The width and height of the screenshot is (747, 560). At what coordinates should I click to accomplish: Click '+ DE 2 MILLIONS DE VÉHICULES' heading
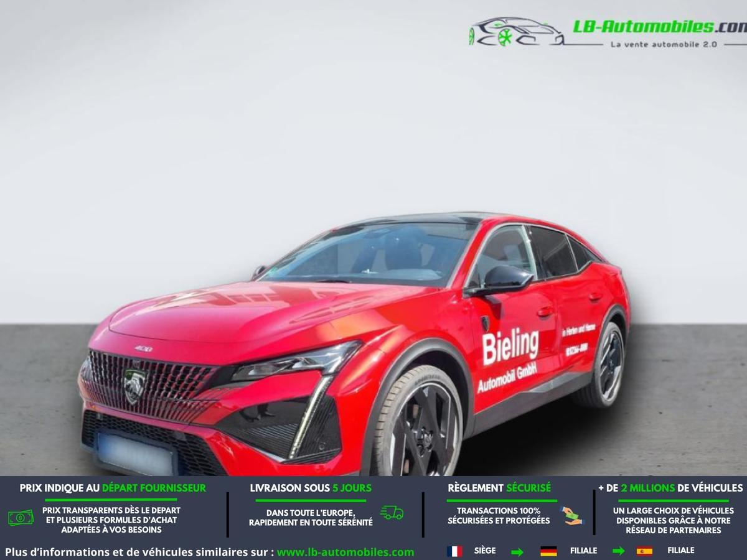[x=670, y=488]
